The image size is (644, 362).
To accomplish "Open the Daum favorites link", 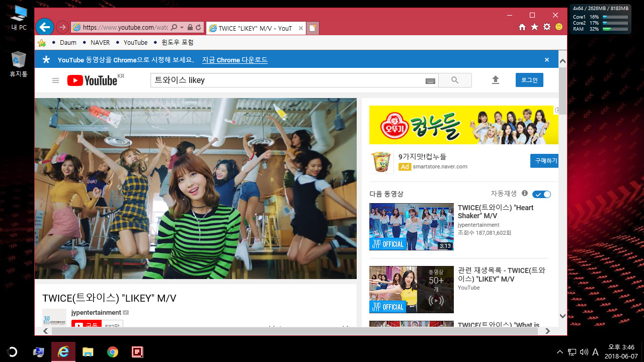I will [x=68, y=43].
